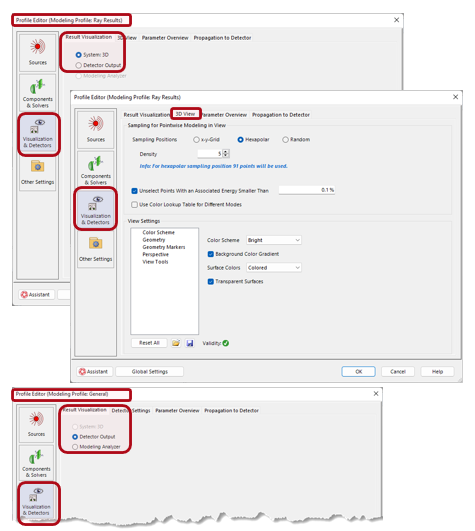
Task: Open Components & Solvers in middle dialog
Action: coord(95,169)
